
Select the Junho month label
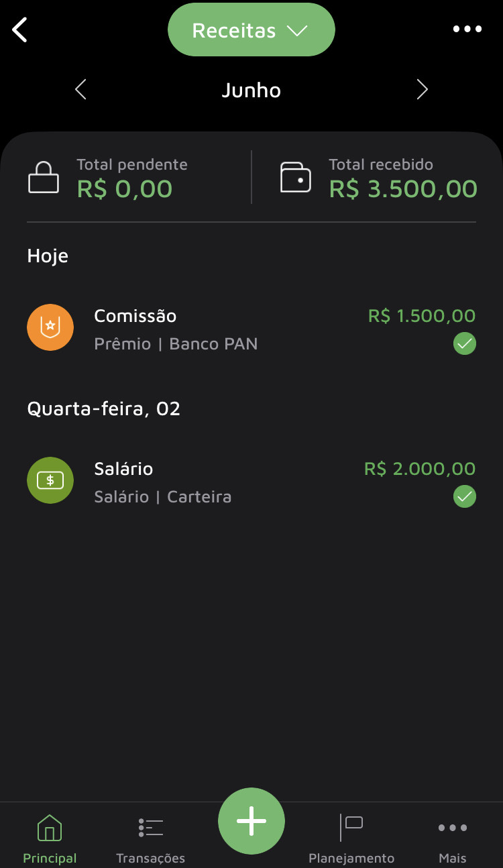[x=251, y=91]
